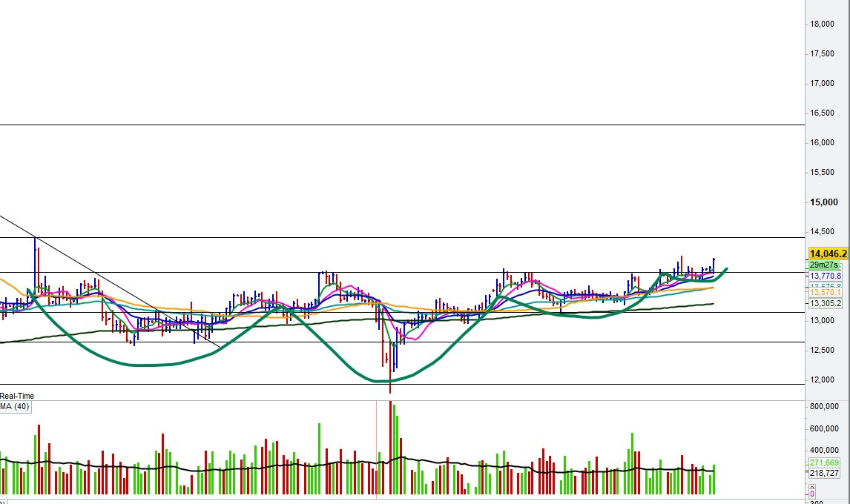Click the 15,500 price axis label
850x504 pixels.
(823, 173)
